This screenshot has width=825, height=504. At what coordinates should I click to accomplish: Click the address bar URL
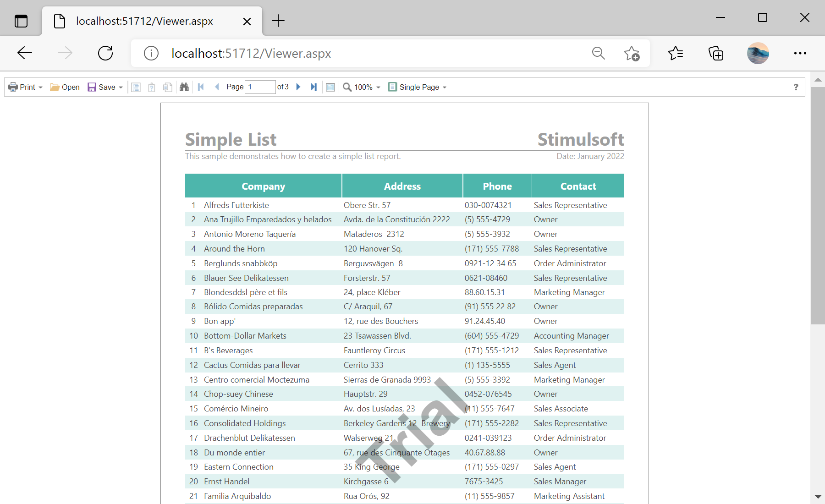coord(251,54)
